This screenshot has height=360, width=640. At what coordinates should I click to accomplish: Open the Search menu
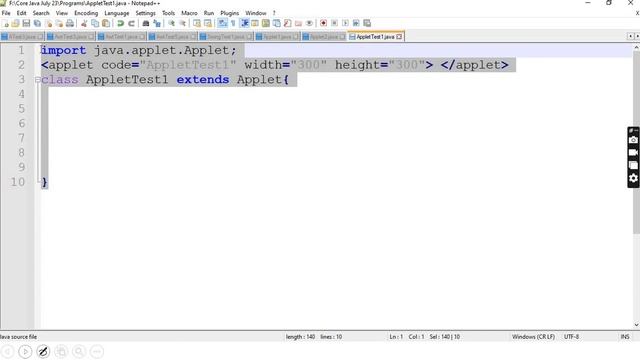(41, 13)
